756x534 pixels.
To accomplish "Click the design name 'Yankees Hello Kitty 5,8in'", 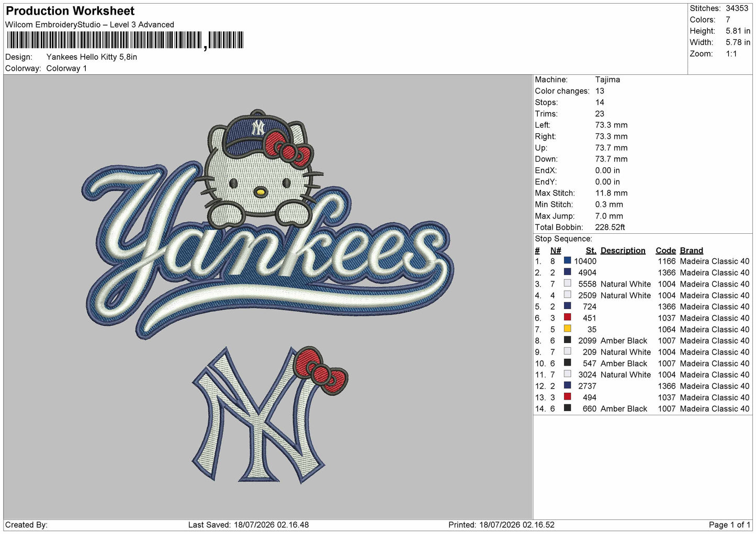I will 92,57.
